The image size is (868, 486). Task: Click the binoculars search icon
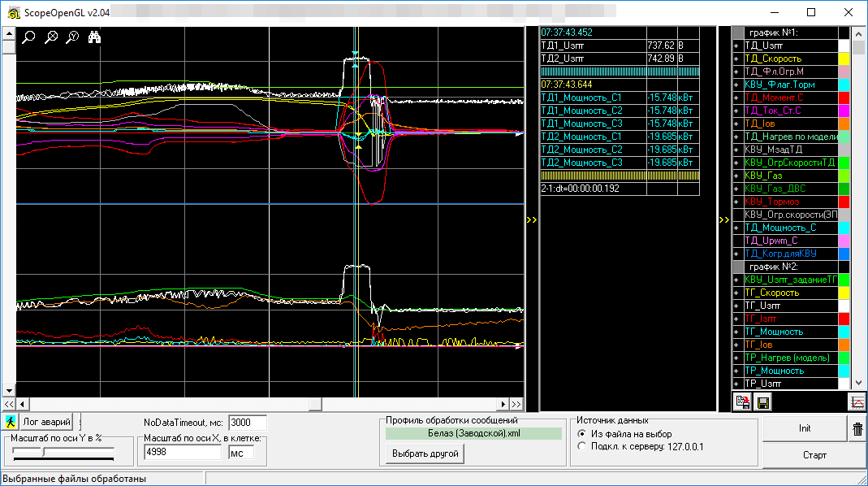pos(94,37)
